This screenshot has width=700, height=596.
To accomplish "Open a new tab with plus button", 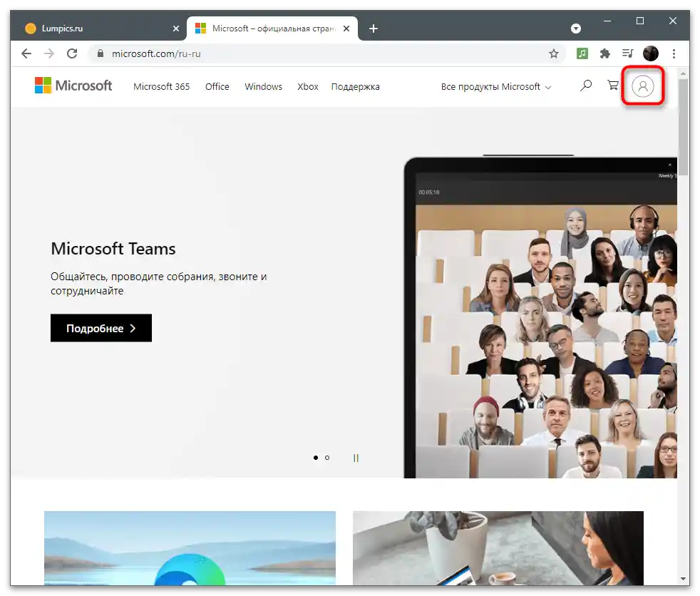I will point(374,29).
